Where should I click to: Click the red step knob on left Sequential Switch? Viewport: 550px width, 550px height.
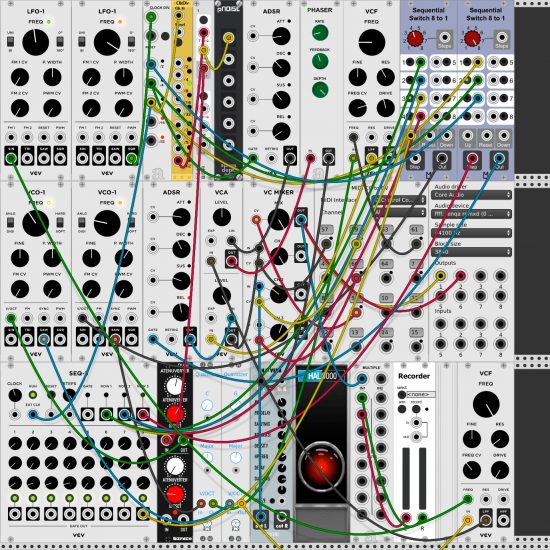pos(415,39)
